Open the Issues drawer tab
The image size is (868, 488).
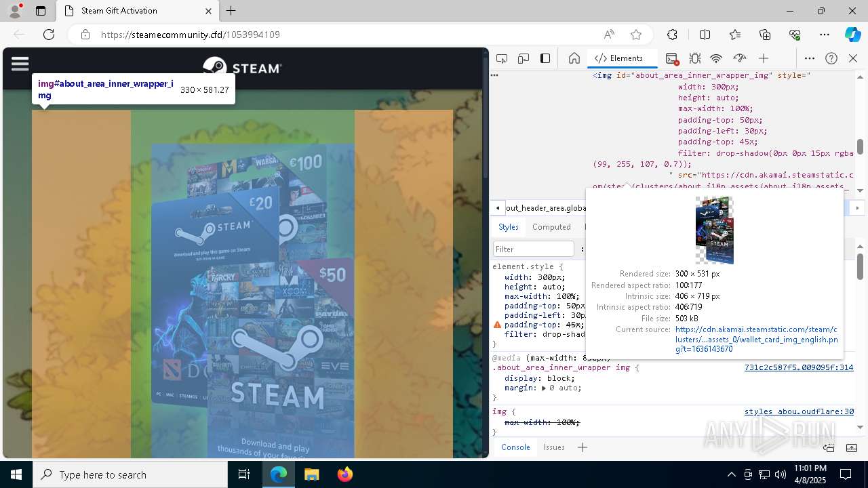pos(554,447)
